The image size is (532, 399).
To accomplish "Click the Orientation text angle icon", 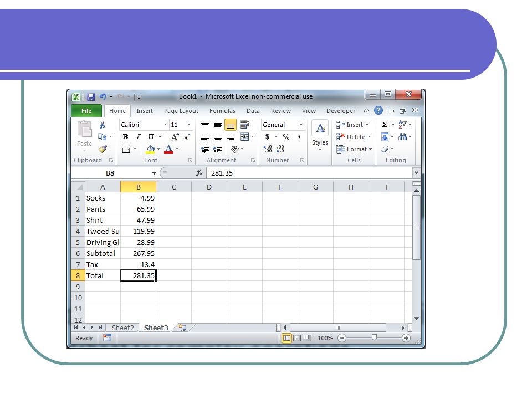I will [235, 149].
